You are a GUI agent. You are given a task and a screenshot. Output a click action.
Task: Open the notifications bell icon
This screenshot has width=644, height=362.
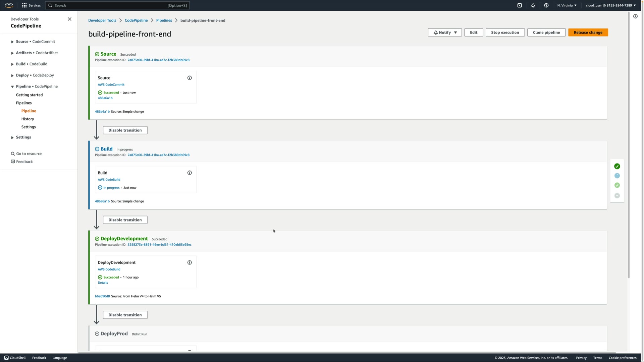533,5
